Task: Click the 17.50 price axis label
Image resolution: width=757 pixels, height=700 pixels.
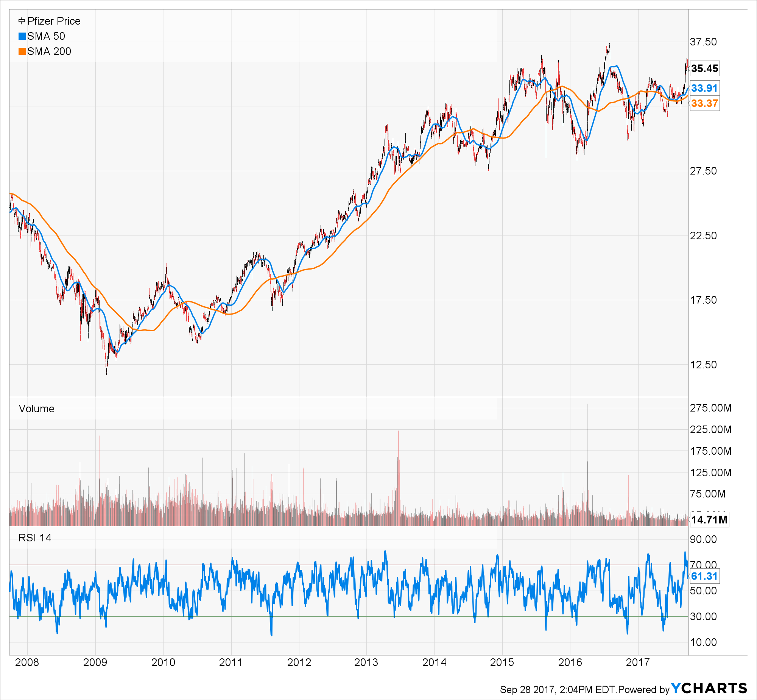Action: (x=703, y=300)
